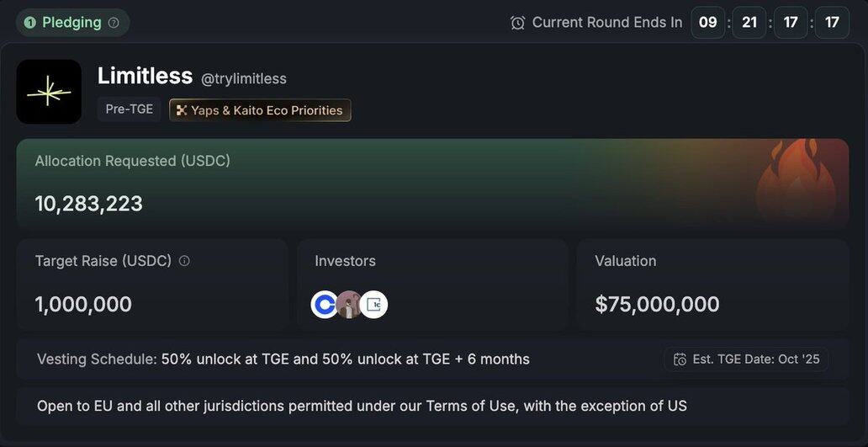This screenshot has width=868, height=447.
Task: Click the Target Raise info icon
Action: [x=184, y=261]
